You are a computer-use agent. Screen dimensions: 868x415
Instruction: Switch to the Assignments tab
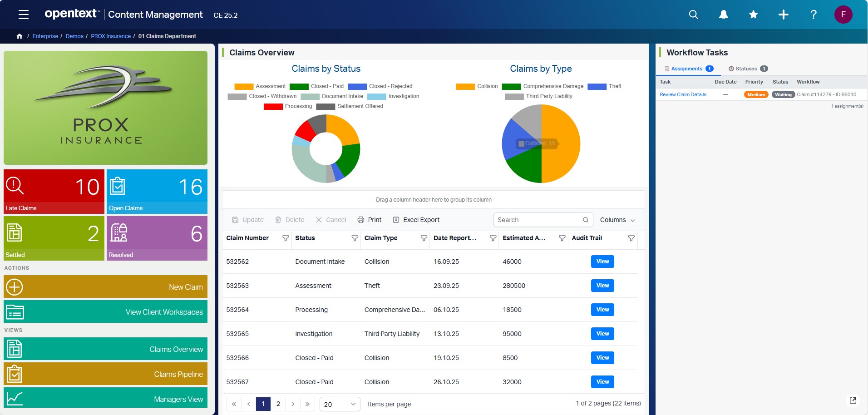[x=689, y=69]
